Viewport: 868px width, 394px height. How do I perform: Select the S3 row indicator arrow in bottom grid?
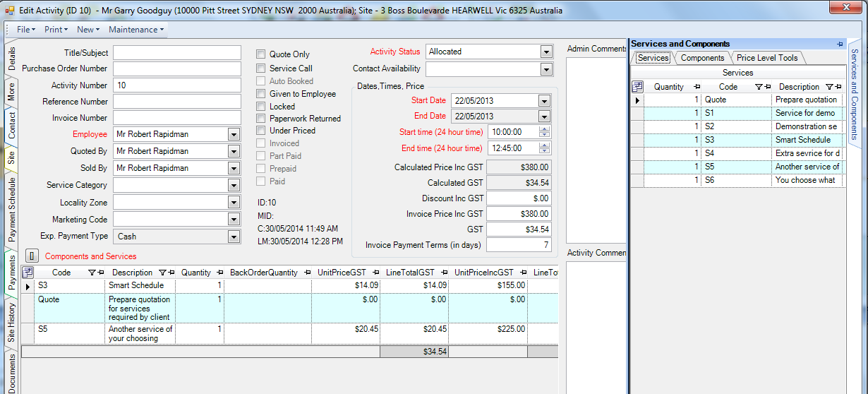click(x=28, y=286)
